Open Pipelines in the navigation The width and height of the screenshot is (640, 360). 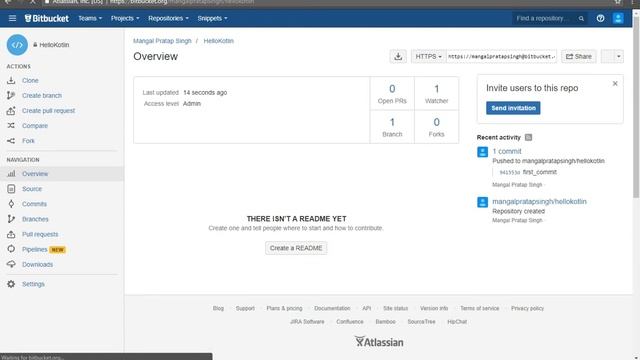click(x=35, y=249)
